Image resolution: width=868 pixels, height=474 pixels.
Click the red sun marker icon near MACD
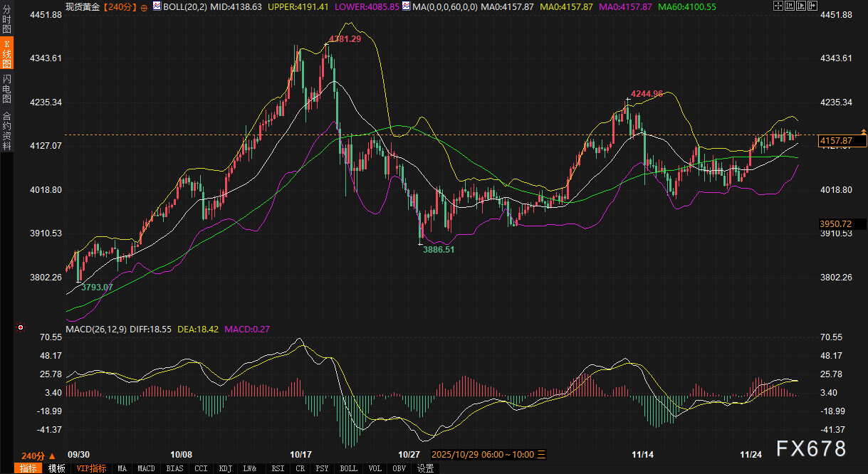coord(20,327)
